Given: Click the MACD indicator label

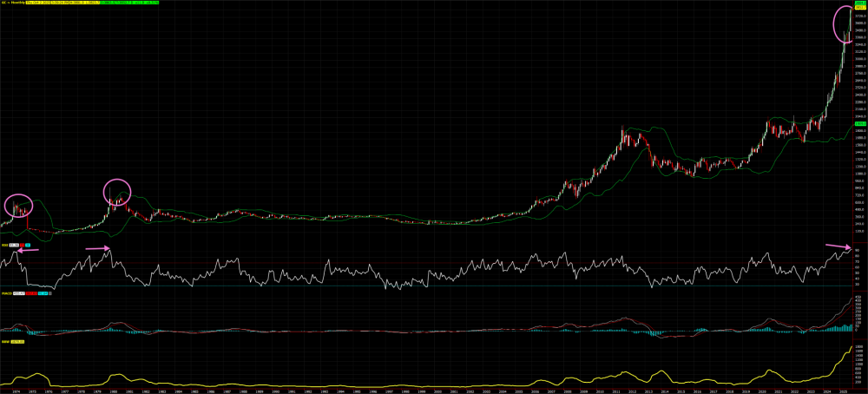Looking at the screenshot, I should pos(7,293).
